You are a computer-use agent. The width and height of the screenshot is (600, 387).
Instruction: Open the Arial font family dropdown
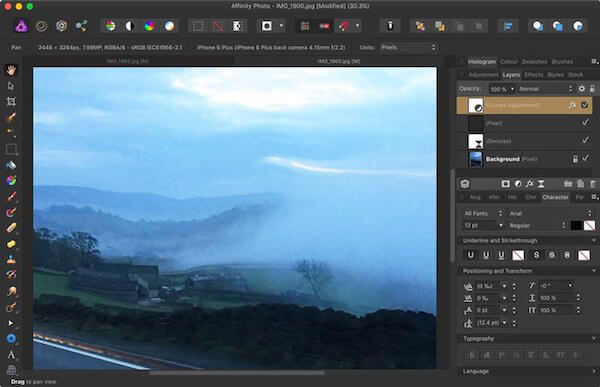550,213
